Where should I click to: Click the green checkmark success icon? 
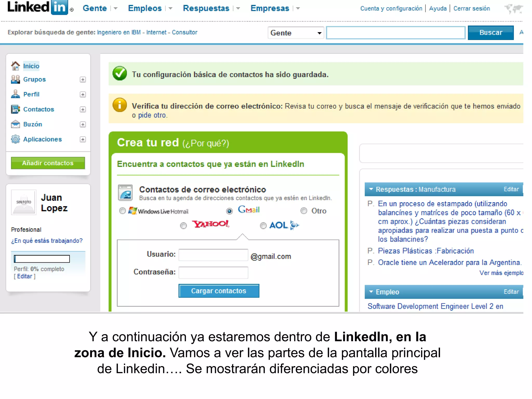click(x=120, y=74)
